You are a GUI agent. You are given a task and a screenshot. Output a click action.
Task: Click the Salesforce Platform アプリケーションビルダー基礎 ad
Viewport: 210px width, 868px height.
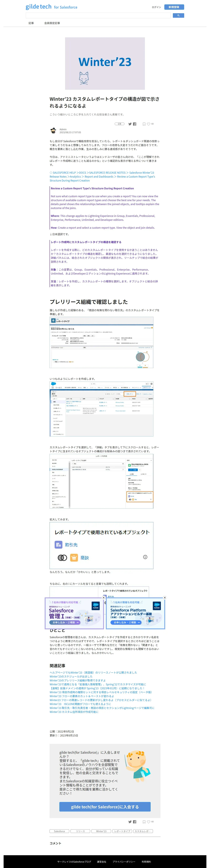tap(136, 613)
